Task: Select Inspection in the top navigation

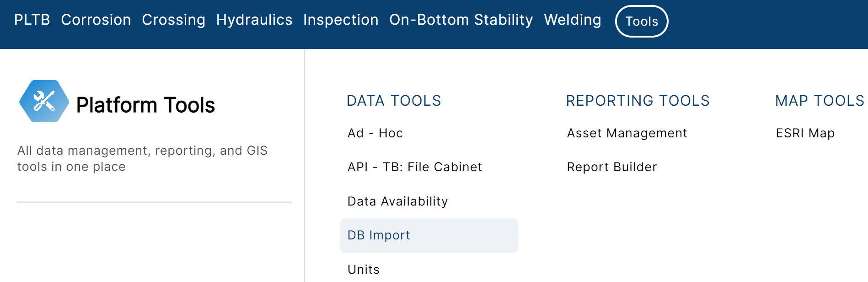Action: [x=341, y=20]
